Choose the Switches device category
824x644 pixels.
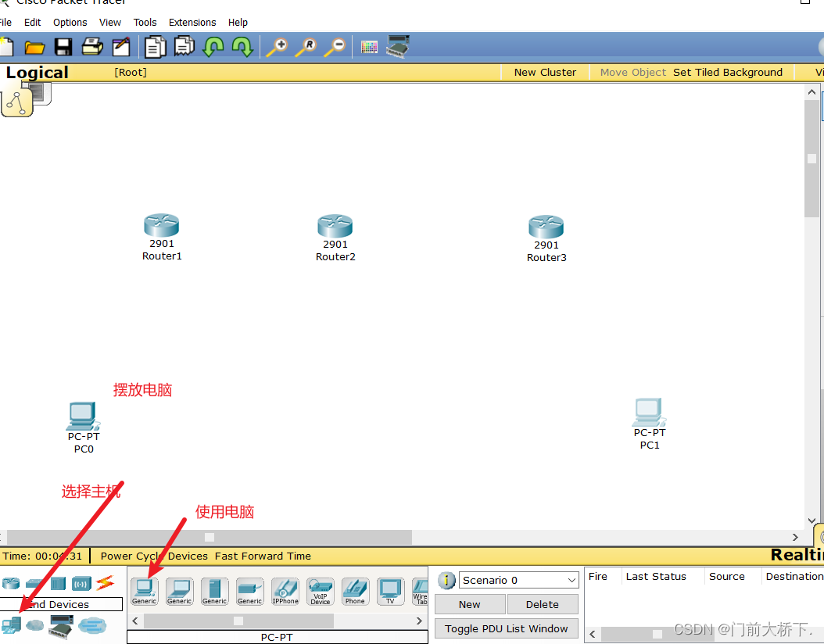[x=34, y=583]
